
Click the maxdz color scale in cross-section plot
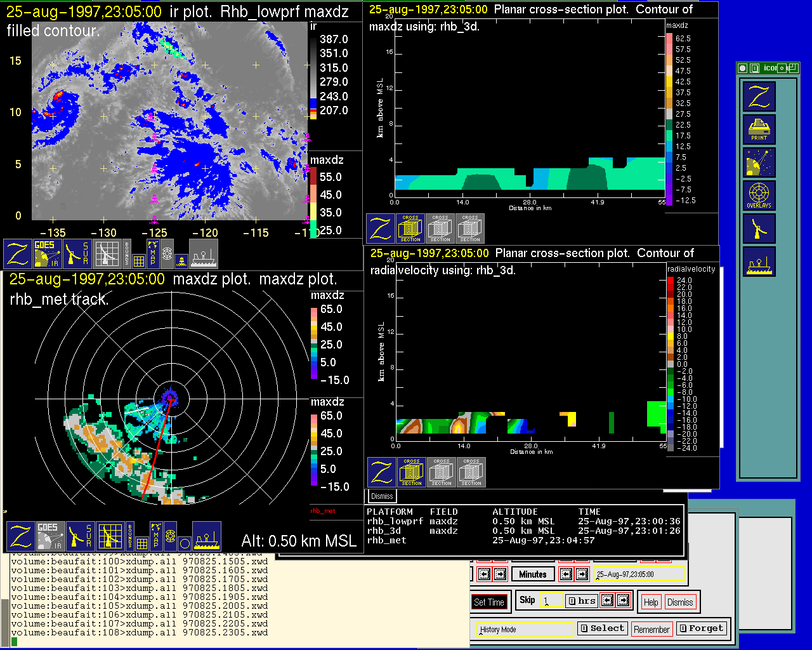point(669,119)
